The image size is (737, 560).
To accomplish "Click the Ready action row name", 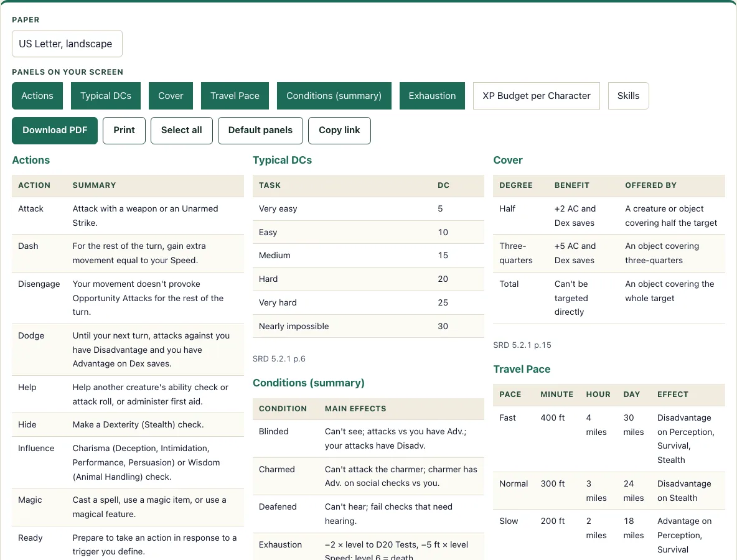I will tap(30, 538).
